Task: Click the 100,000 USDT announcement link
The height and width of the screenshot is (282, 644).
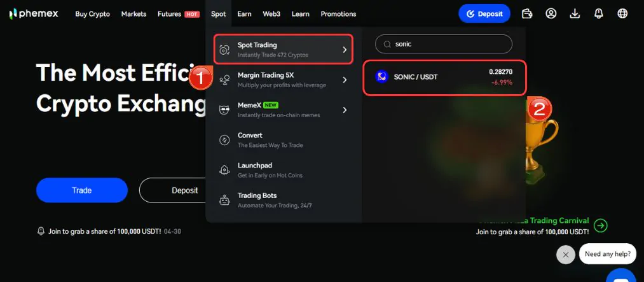Action: [x=105, y=232]
